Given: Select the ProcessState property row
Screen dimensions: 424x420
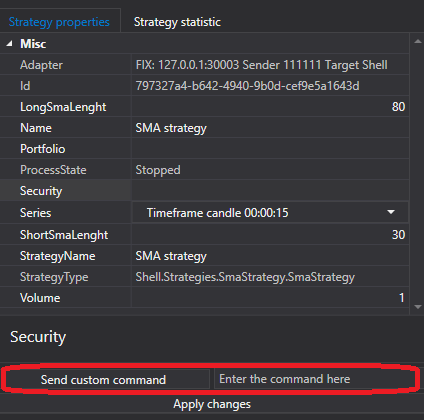Looking at the screenshot, I should pyautogui.click(x=204, y=170).
